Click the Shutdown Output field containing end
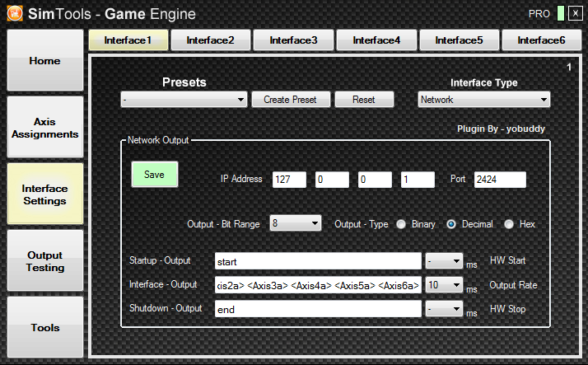This screenshot has height=365, width=588. point(318,309)
